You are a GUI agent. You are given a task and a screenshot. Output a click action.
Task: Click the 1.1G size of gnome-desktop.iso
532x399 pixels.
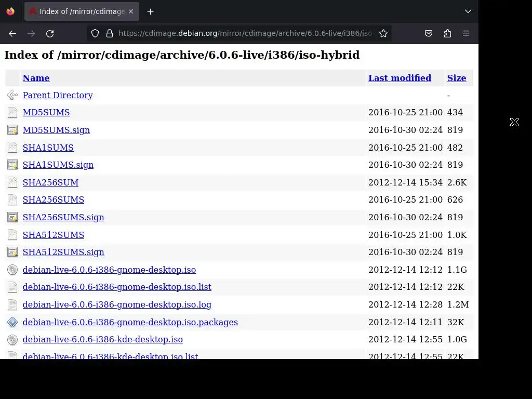point(457,270)
